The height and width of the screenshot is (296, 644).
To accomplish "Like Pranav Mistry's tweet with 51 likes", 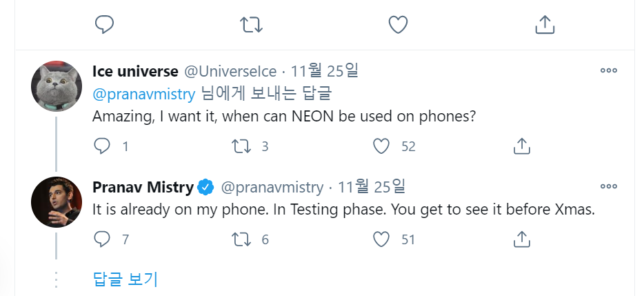I will tap(381, 239).
